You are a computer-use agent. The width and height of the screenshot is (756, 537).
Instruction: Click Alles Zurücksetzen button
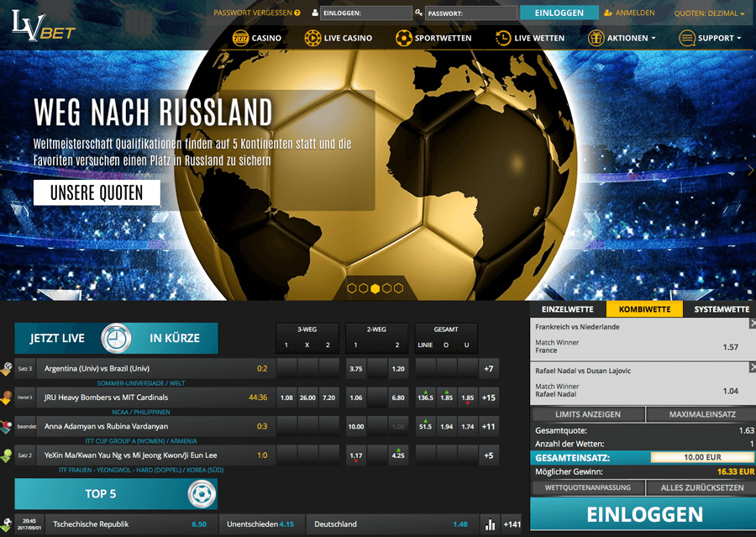pyautogui.click(x=702, y=487)
